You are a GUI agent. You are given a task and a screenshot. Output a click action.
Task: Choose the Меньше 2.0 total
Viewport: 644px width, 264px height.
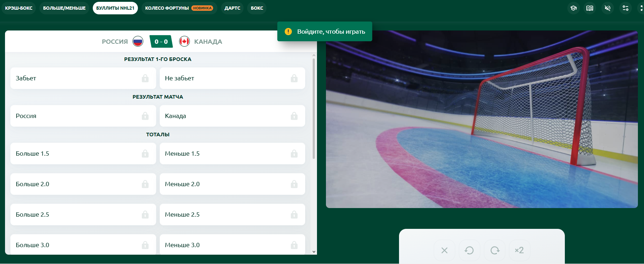click(232, 184)
